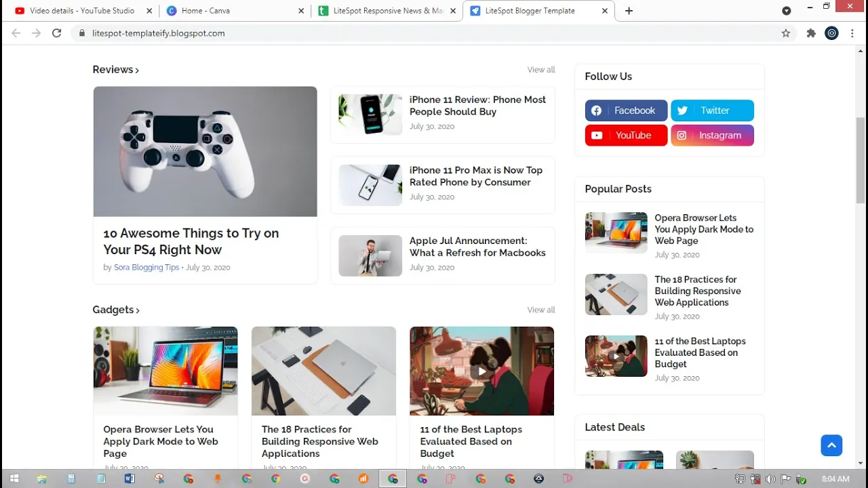Open the 18 Practices Gadgets card title
The width and height of the screenshot is (868, 488).
[320, 441]
